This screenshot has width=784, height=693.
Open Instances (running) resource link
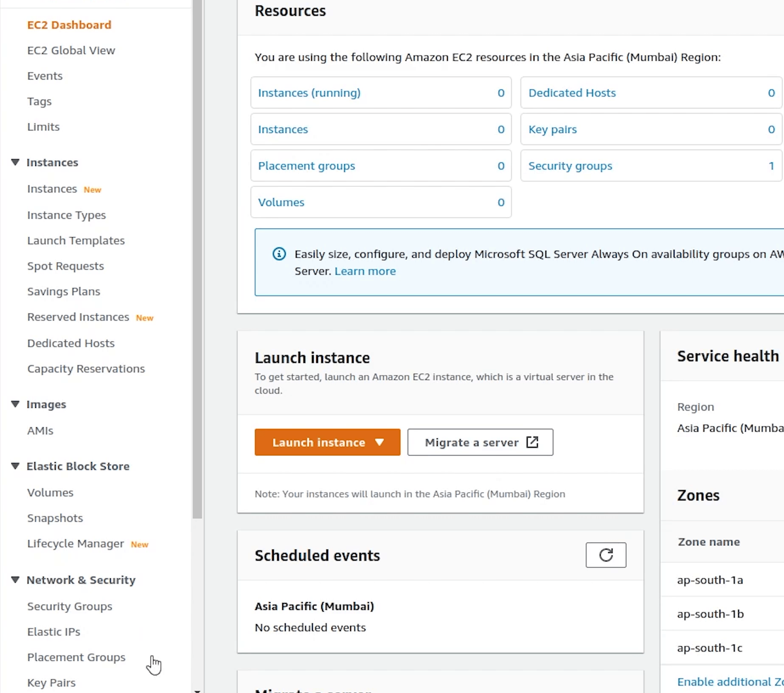[309, 93]
